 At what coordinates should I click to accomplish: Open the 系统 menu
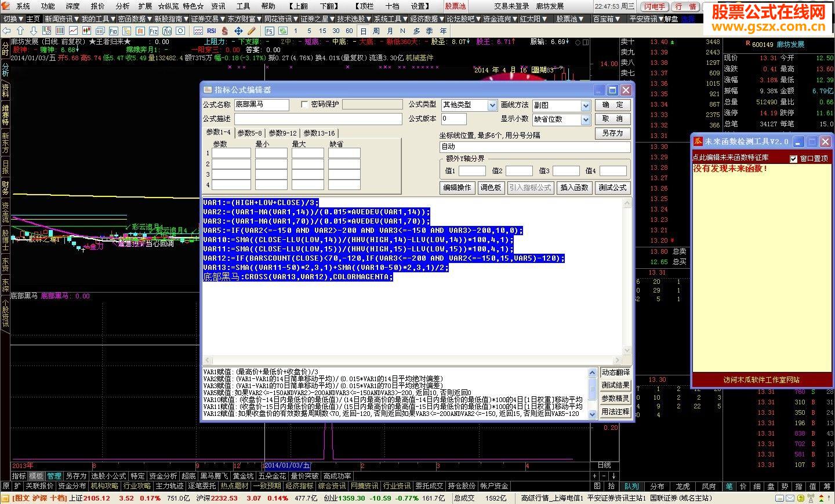click(23, 6)
